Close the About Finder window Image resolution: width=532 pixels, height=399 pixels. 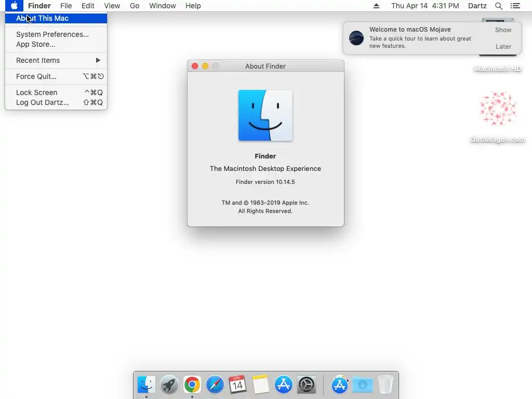pyautogui.click(x=195, y=66)
